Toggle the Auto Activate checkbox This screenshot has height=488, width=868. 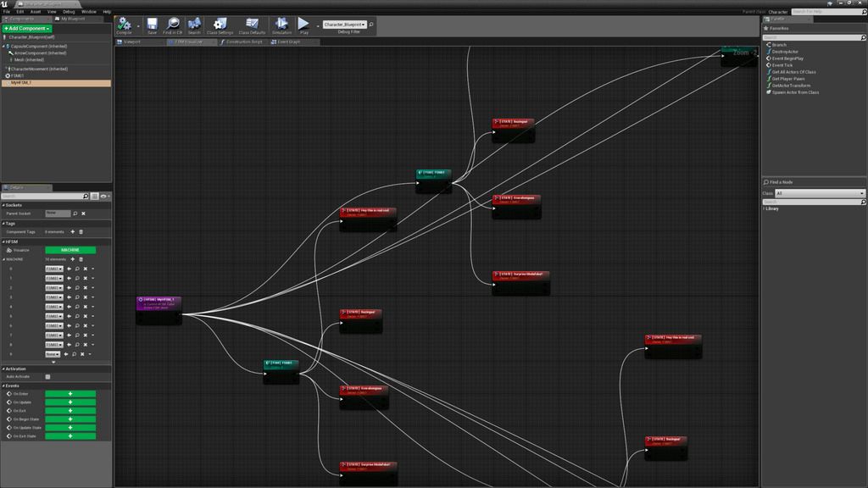48,377
